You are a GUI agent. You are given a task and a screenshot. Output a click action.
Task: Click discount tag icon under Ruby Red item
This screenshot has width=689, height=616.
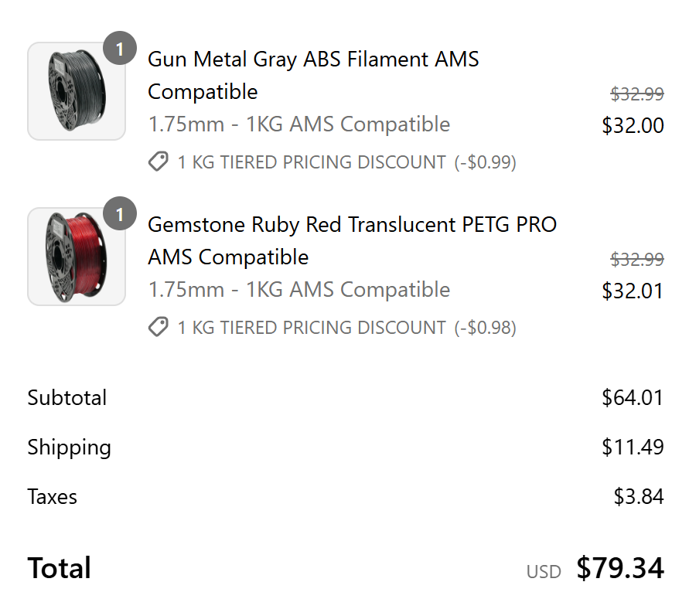point(159,327)
